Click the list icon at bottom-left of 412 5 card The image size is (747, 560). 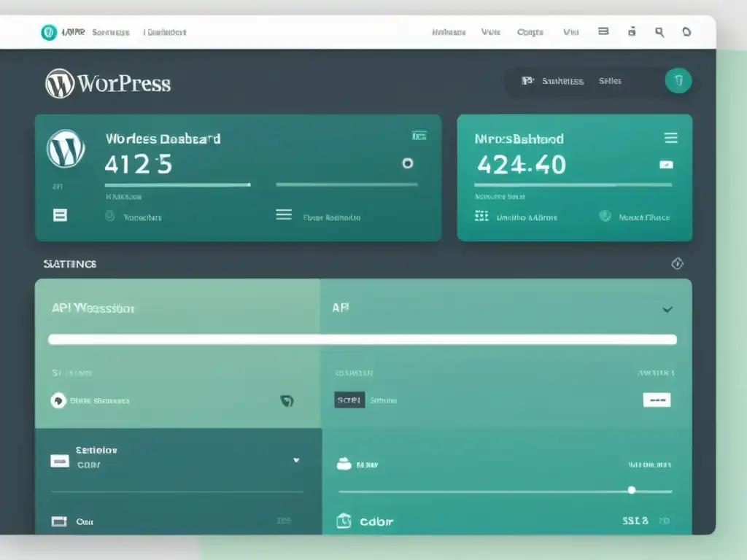click(x=60, y=215)
